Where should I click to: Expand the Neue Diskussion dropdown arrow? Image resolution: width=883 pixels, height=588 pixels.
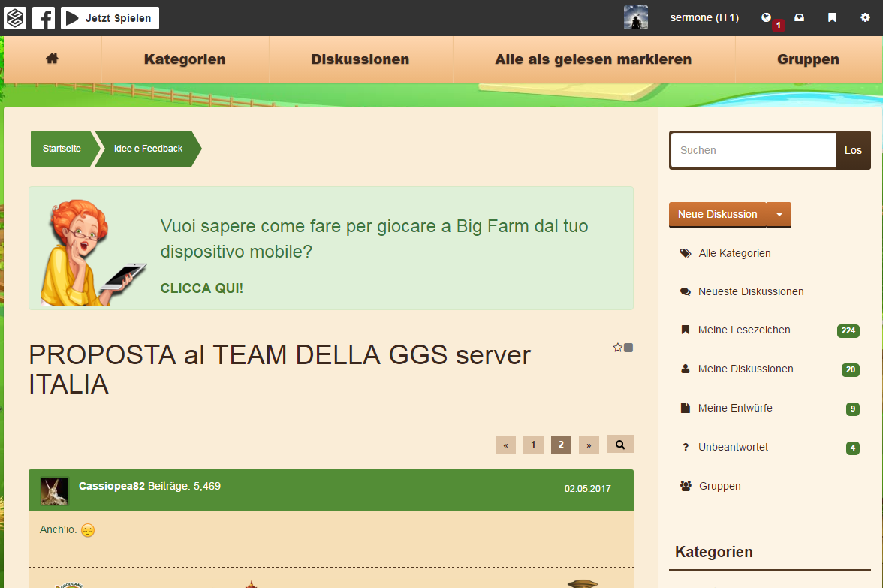point(779,215)
